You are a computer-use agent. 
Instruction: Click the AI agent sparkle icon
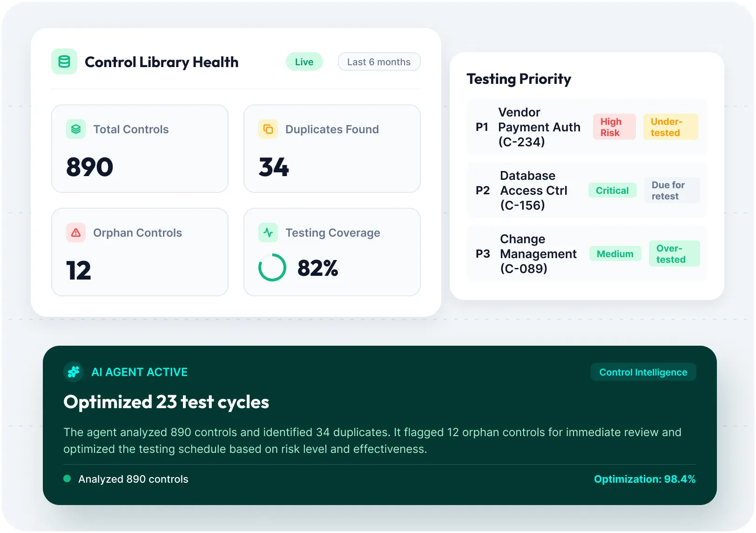coord(74,372)
